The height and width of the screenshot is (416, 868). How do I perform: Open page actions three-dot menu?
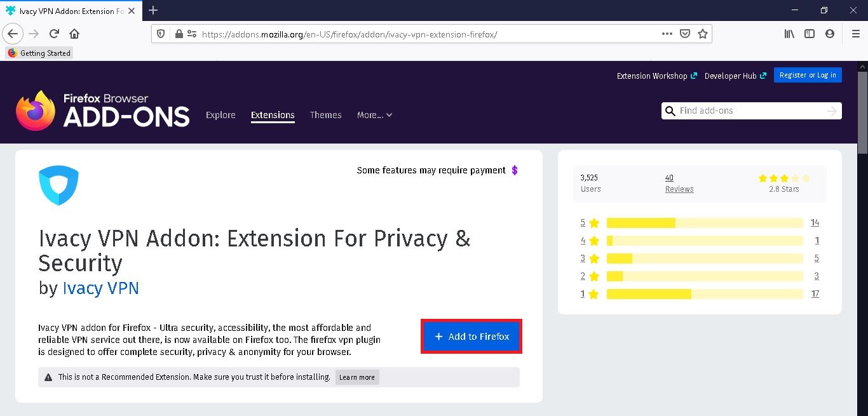(x=667, y=34)
